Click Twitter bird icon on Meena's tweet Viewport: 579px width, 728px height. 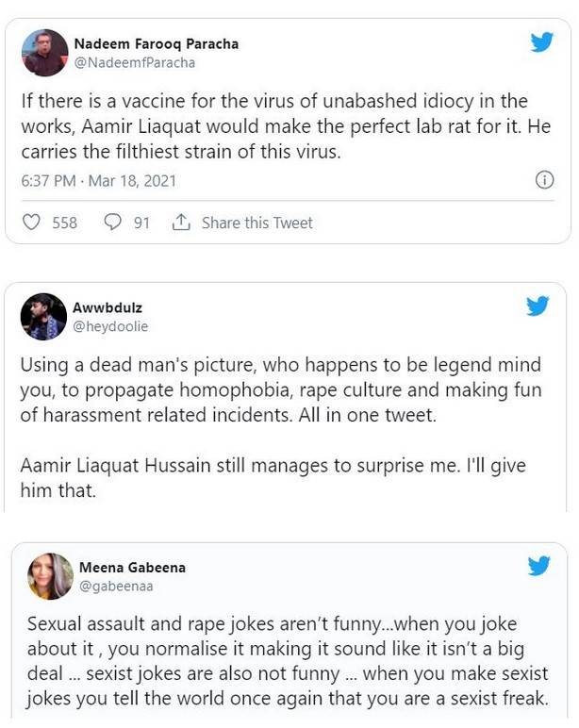click(539, 566)
